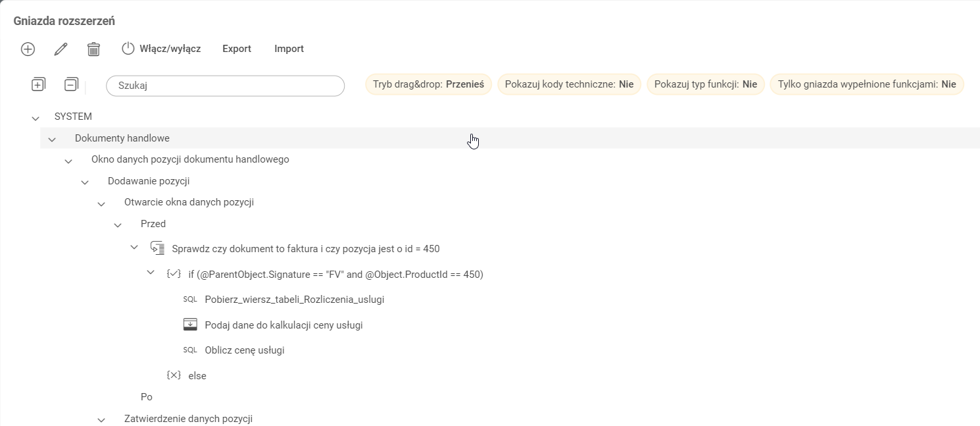Viewport: 980px width, 426px height.
Task: Click the Import button
Action: tap(289, 49)
